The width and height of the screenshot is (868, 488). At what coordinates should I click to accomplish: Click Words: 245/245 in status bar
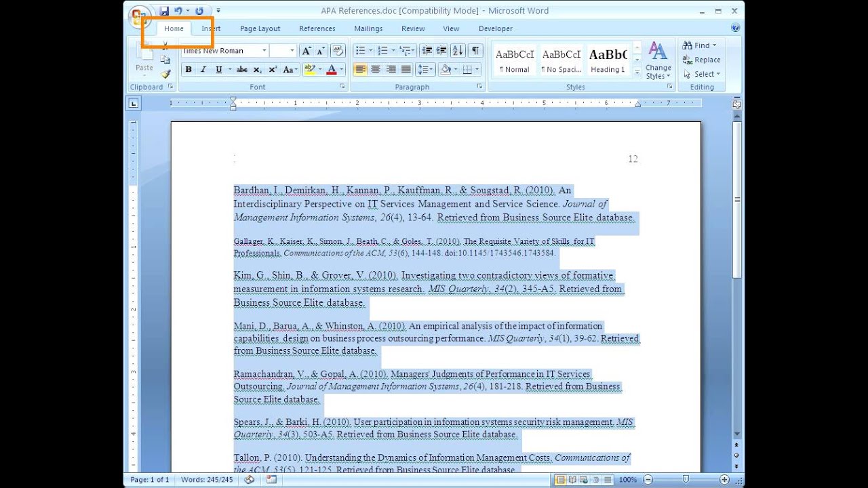[x=207, y=480]
